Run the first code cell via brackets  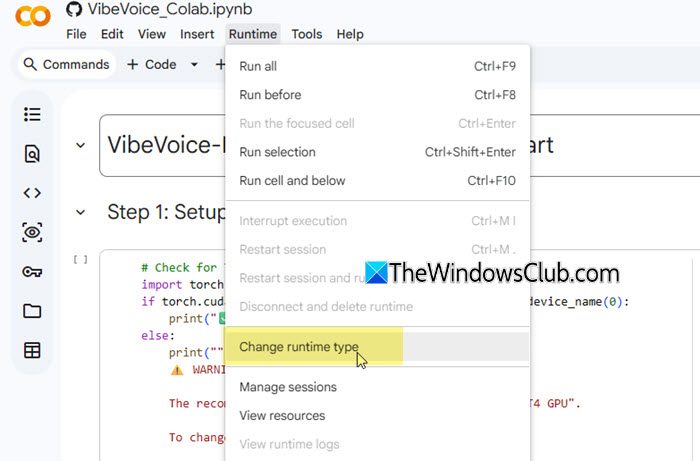click(x=80, y=260)
